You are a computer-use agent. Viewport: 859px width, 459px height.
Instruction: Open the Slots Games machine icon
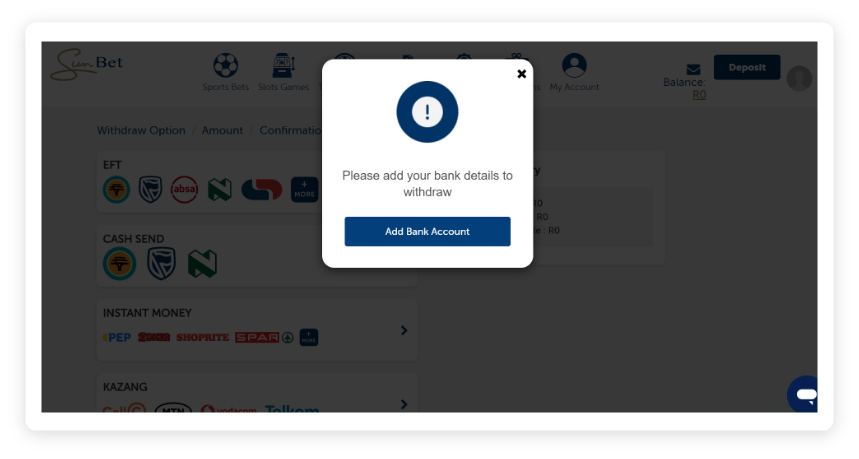(x=283, y=66)
